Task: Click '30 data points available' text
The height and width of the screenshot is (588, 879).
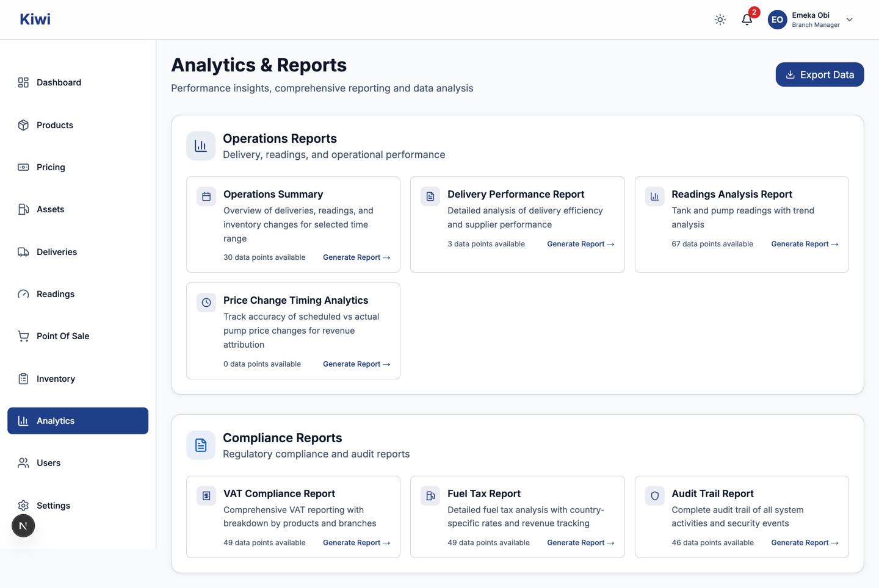Action: (x=264, y=257)
